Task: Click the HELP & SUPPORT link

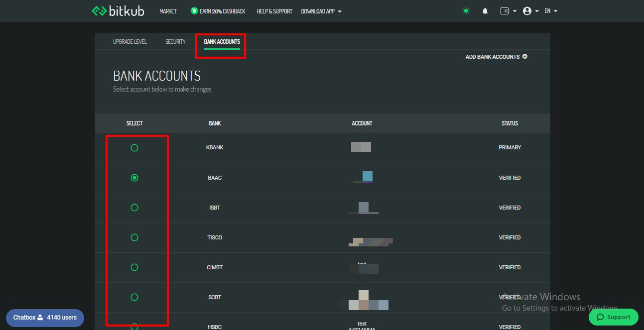Action: click(274, 10)
